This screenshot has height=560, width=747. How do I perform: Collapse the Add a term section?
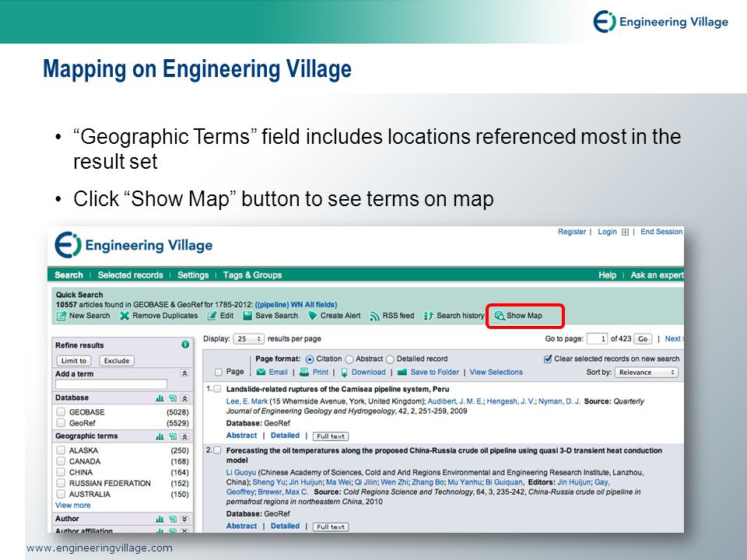pos(185,374)
